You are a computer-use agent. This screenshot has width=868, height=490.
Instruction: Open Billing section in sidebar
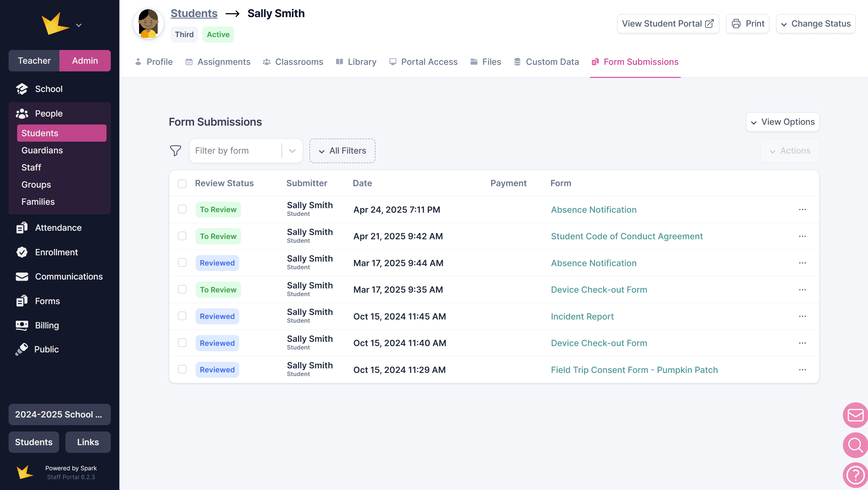[47, 325]
